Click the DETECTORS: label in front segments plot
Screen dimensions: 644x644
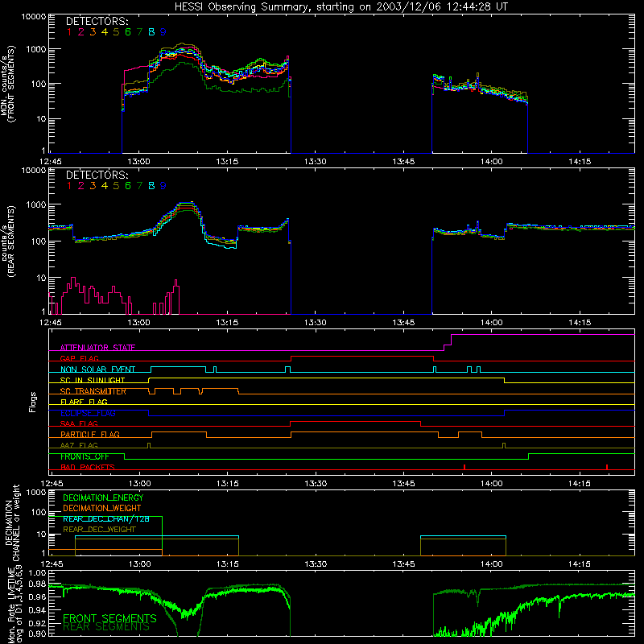tap(97, 21)
